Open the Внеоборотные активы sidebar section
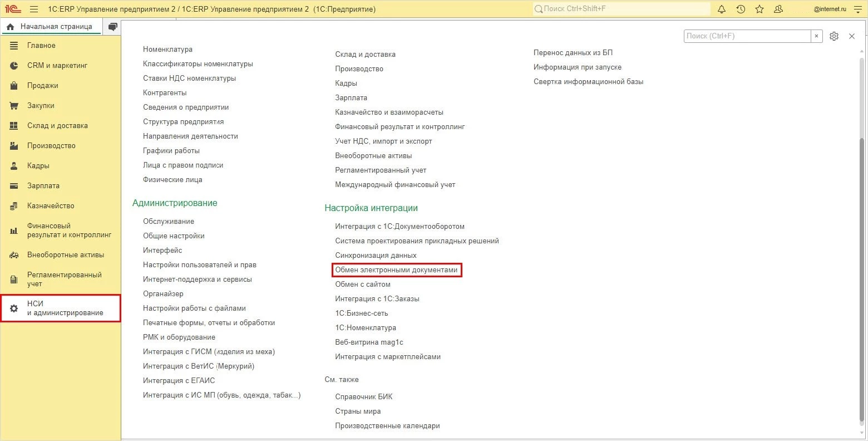 (x=61, y=255)
